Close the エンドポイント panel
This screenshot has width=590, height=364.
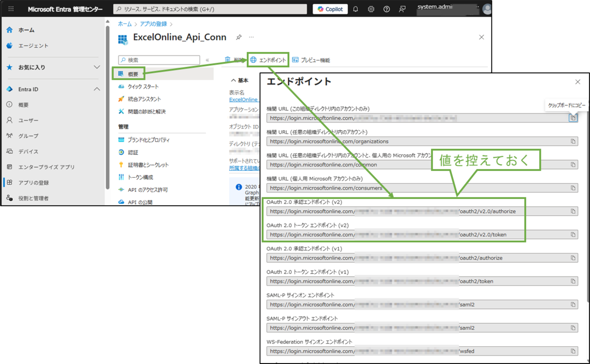tap(578, 82)
